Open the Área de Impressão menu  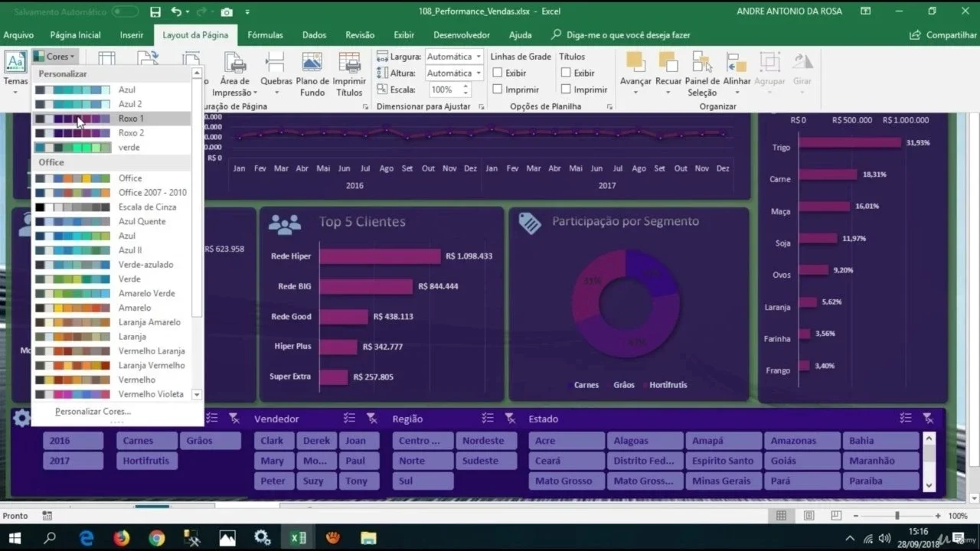235,74
